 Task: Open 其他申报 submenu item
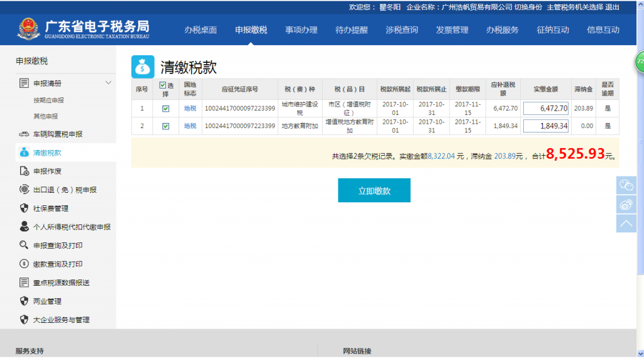[45, 116]
